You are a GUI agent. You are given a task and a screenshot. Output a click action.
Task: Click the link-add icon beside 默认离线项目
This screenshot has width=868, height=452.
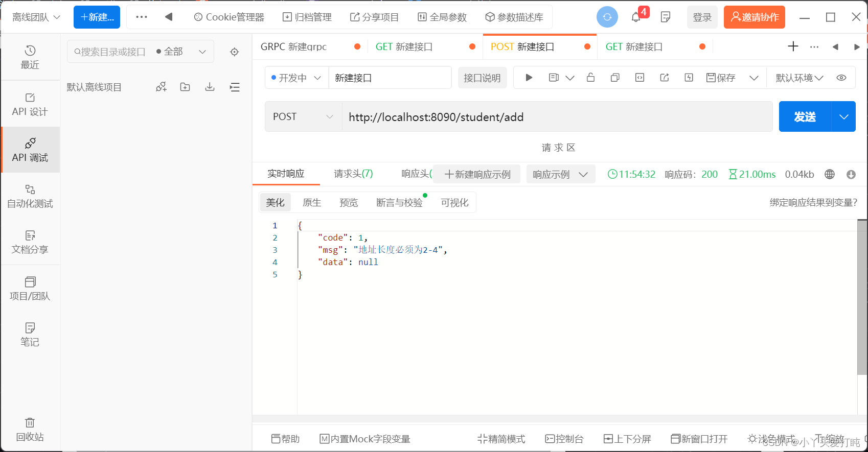click(x=161, y=87)
